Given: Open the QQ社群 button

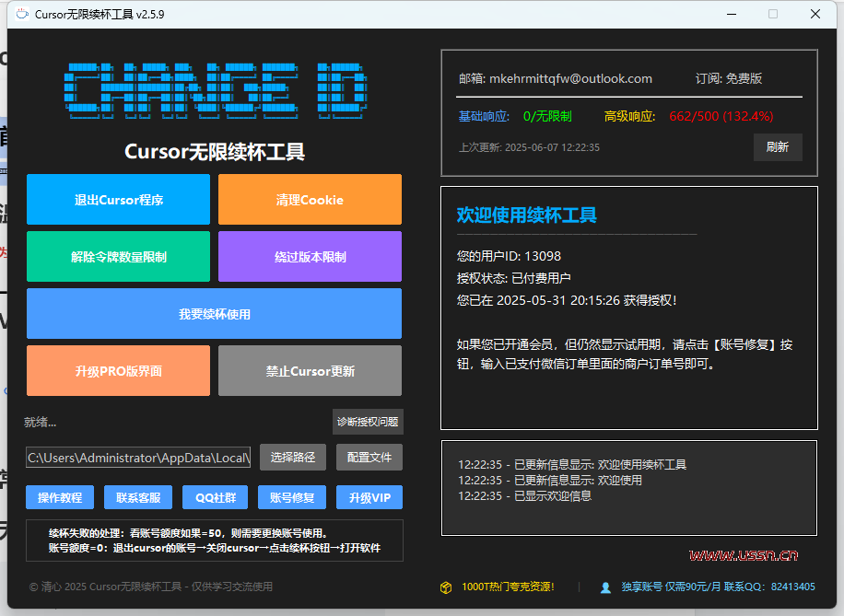Looking at the screenshot, I should (x=216, y=497).
